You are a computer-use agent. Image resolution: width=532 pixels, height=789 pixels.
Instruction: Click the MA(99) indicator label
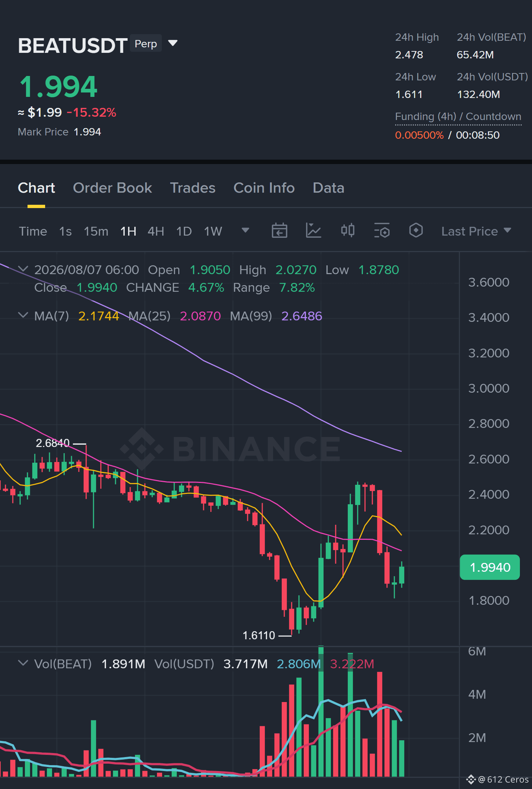(251, 316)
